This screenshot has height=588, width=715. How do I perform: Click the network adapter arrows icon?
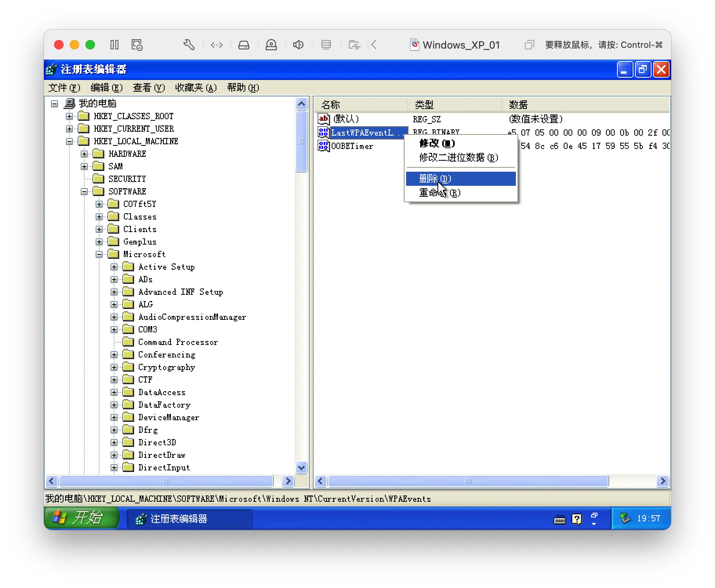(x=217, y=45)
